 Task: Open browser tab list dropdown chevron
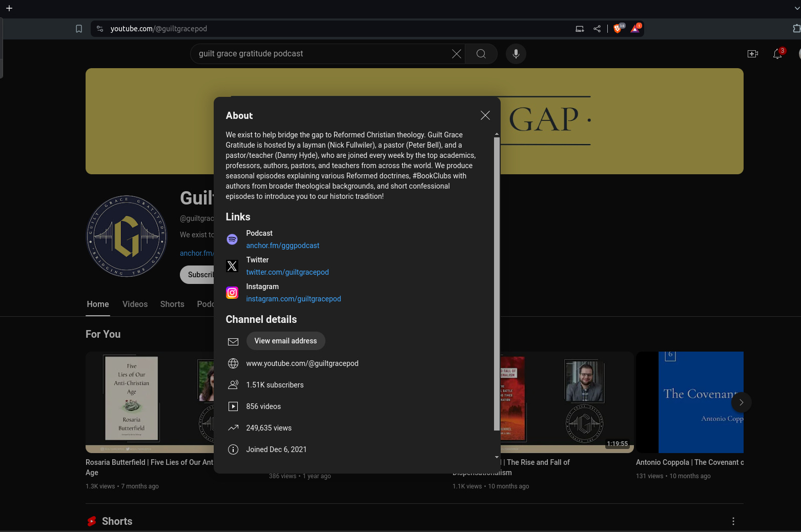[796, 8]
